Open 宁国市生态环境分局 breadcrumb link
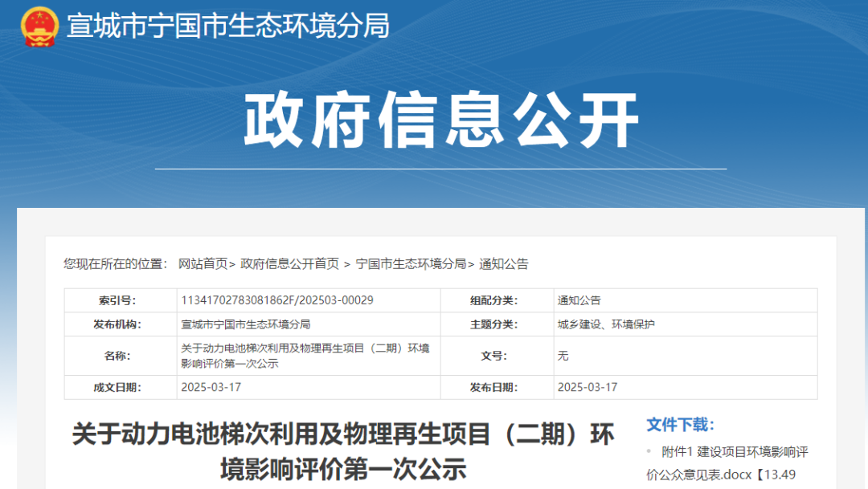Viewport: 868px width, 489px height. [411, 264]
